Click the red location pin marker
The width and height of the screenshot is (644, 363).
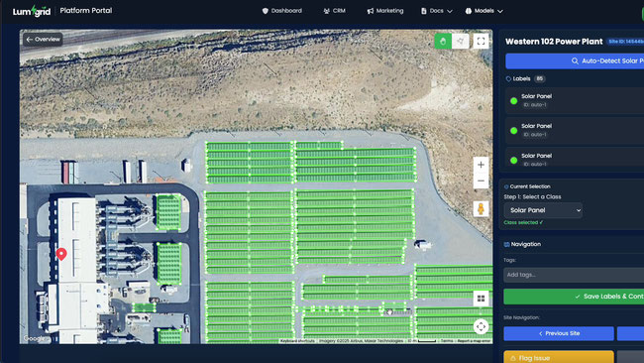[61, 254]
